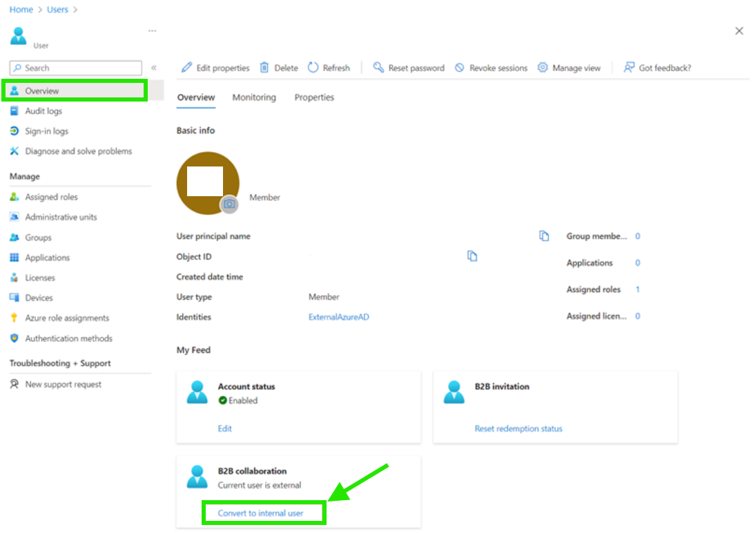The image size is (756, 534).
Task: Click the Edit properties button label
Action: click(x=223, y=68)
